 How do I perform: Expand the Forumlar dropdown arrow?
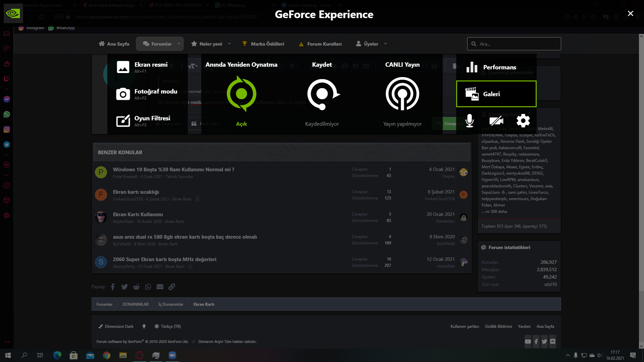click(179, 44)
